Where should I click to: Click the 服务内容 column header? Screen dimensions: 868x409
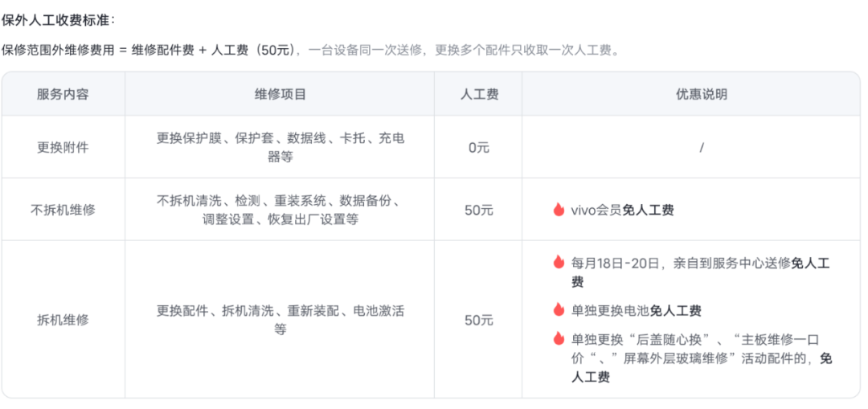pyautogui.click(x=63, y=94)
